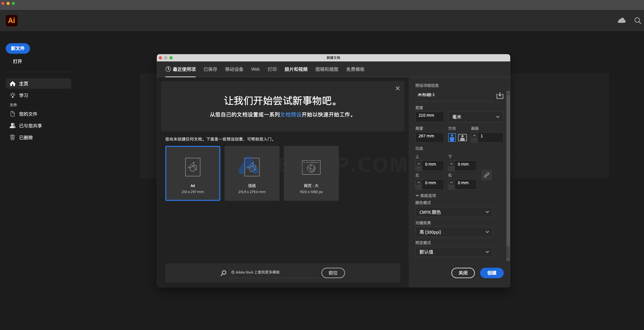The image size is (644, 330).
Task: Open the cloud sync status icon
Action: [x=622, y=20]
